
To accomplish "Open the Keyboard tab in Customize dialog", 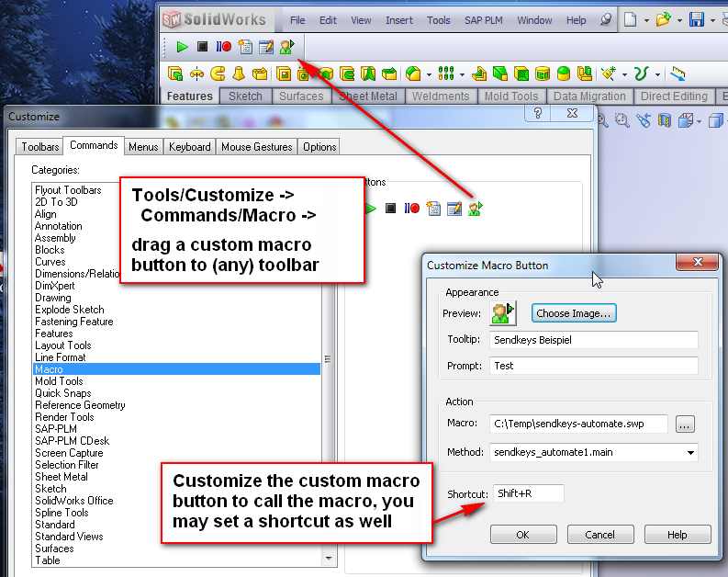I will [189, 147].
